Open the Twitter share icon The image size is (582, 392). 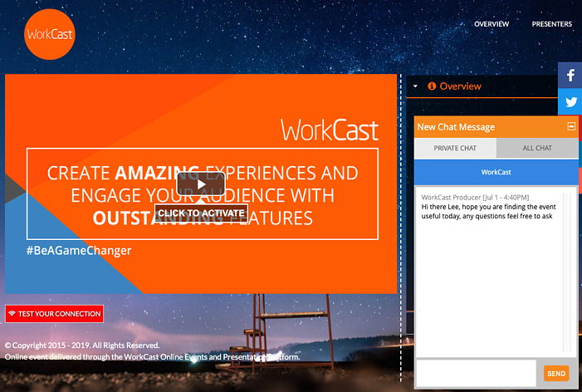pyautogui.click(x=570, y=101)
